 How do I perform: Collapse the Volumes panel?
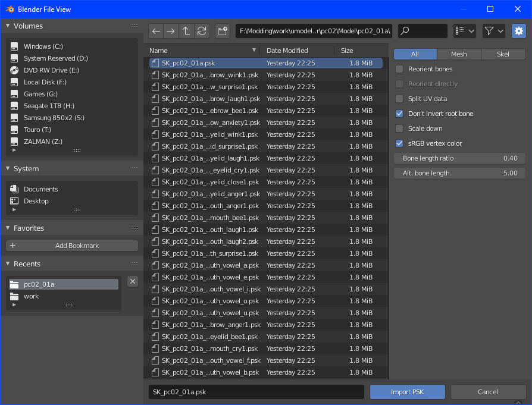pyautogui.click(x=8, y=26)
